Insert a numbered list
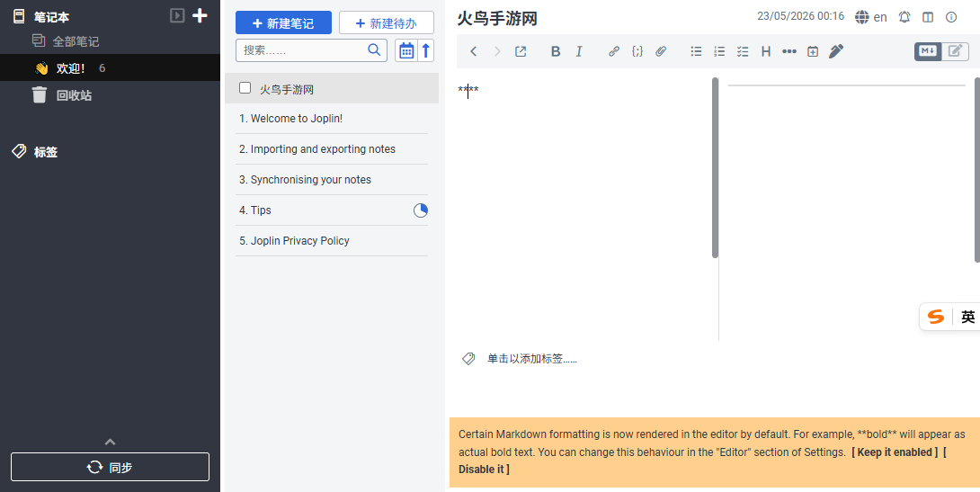Viewport: 980px width, 492px height. [719, 51]
